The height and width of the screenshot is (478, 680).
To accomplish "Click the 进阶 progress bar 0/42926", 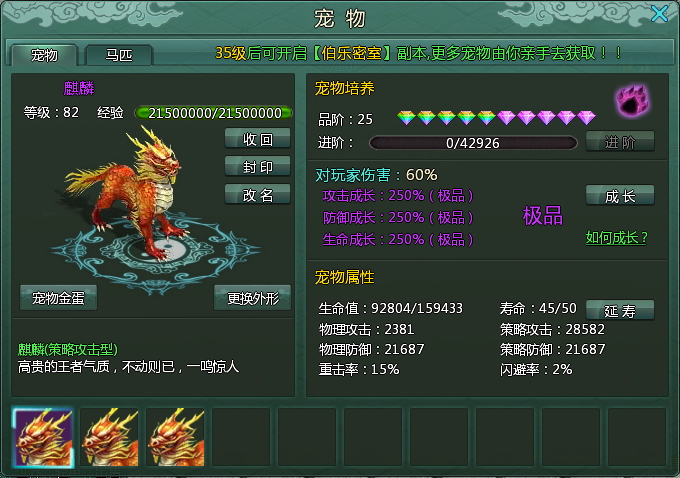I will pyautogui.click(x=473, y=143).
